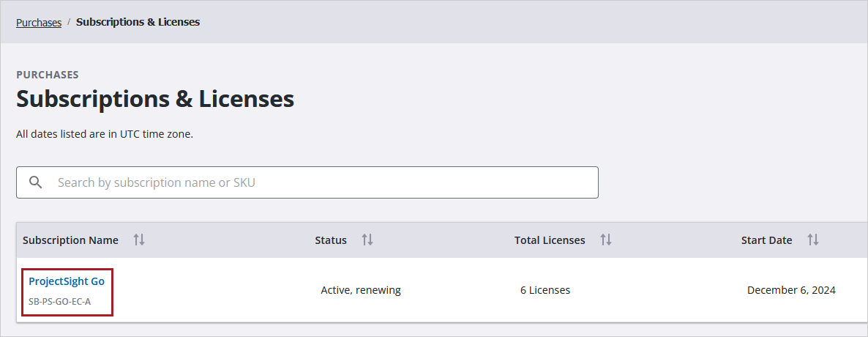Click the Start Date sort arrows

click(x=812, y=240)
